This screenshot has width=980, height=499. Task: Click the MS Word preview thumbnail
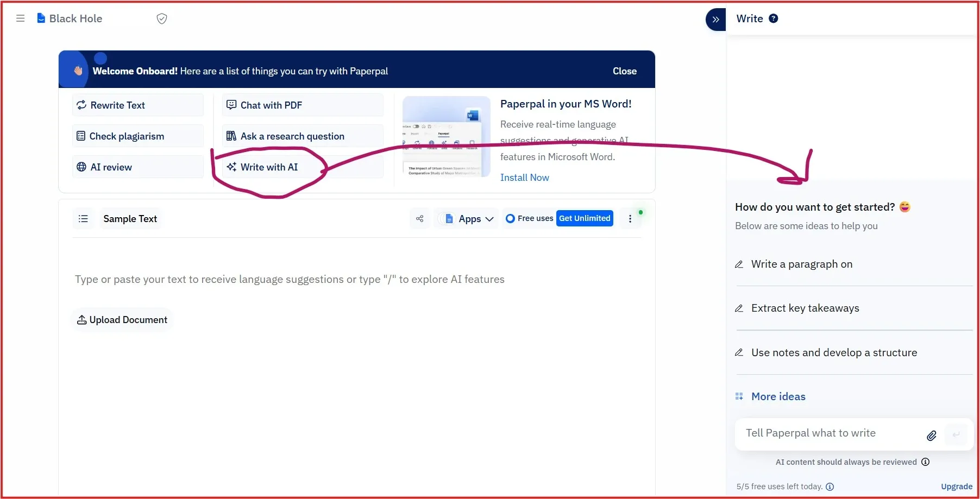tap(446, 137)
